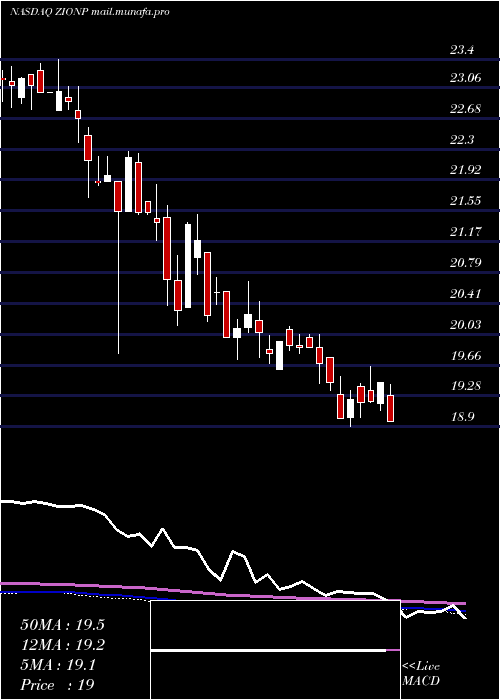This screenshot has width=500, height=700.
Task: Click the NASDAQ ZIONP chart title
Action: [89, 12]
